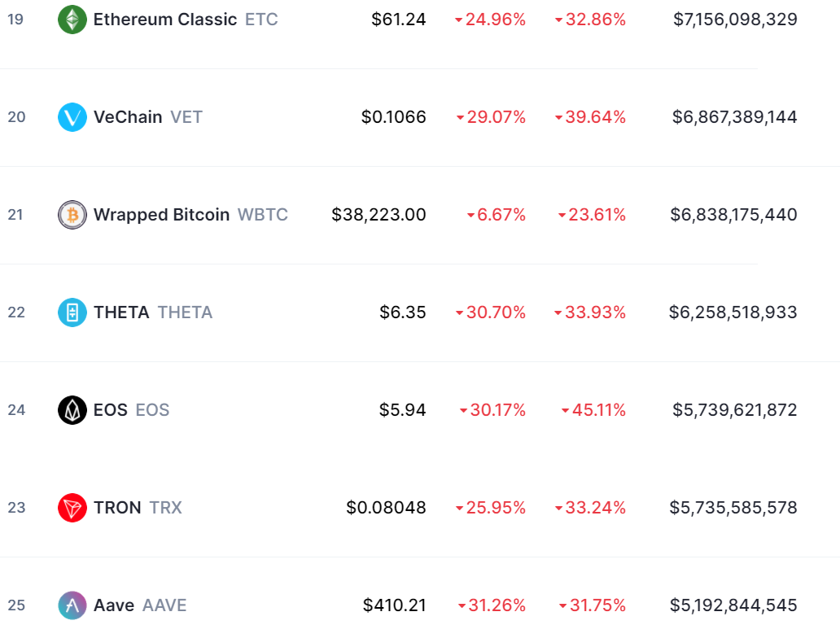Select the THETA coin name

click(x=121, y=312)
